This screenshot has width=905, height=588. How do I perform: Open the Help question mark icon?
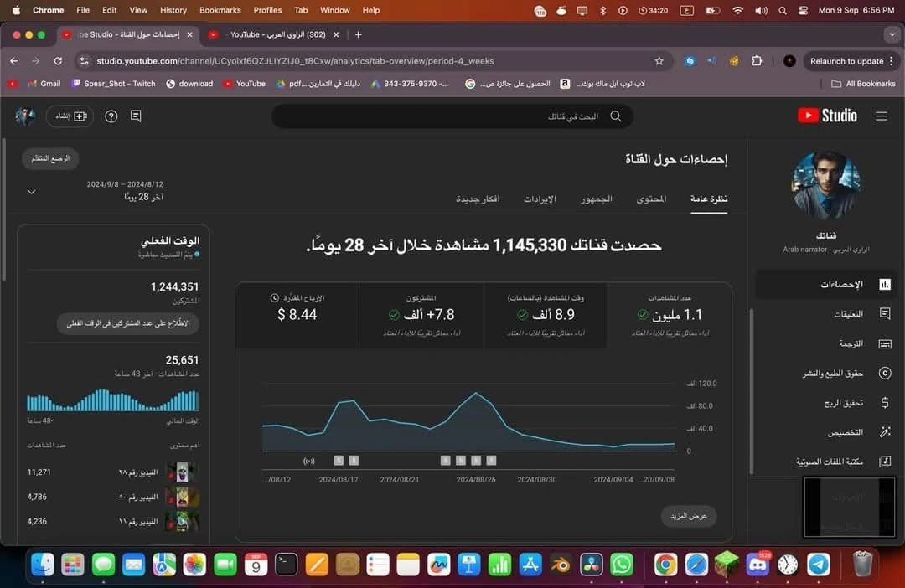pyautogui.click(x=111, y=116)
